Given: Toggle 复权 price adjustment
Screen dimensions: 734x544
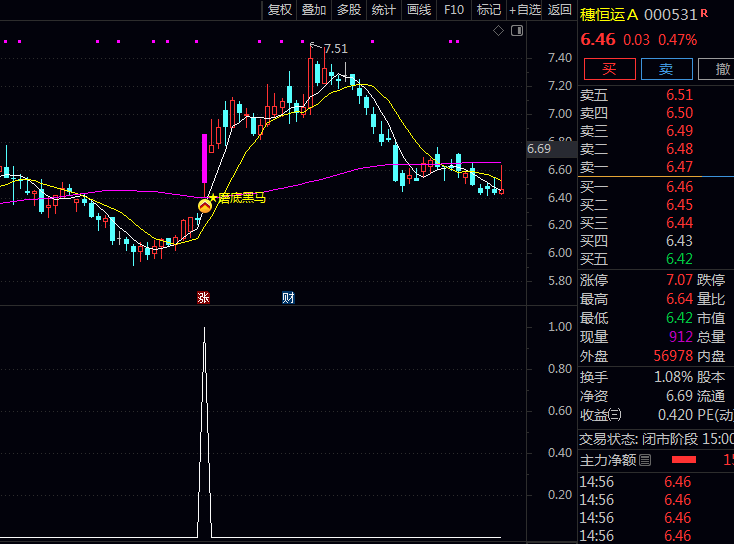Looking at the screenshot, I should click(280, 10).
